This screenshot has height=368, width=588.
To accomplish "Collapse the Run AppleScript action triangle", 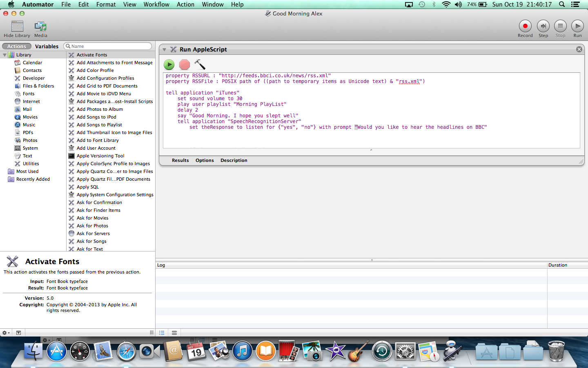I will (x=164, y=49).
